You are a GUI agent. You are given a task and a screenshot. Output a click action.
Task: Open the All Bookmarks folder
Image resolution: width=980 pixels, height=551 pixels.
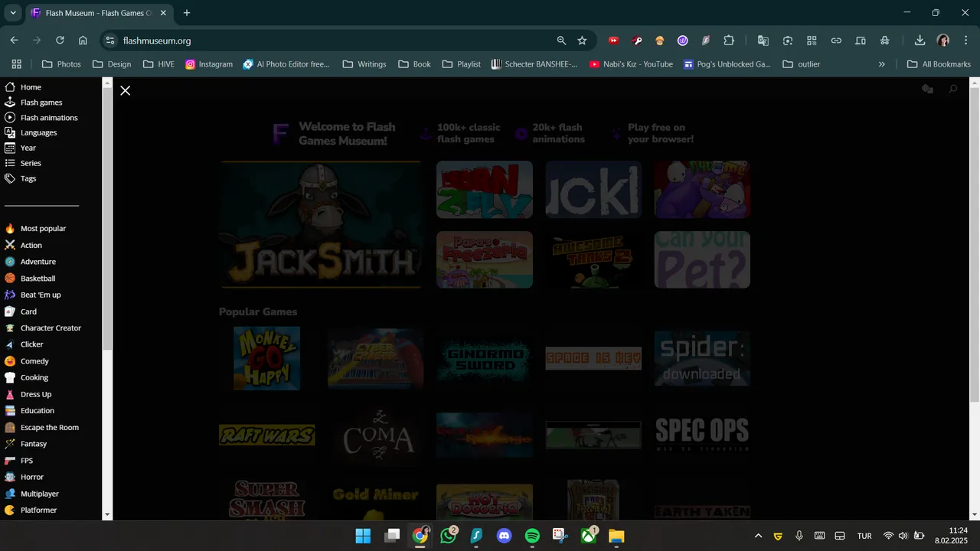pos(939,64)
